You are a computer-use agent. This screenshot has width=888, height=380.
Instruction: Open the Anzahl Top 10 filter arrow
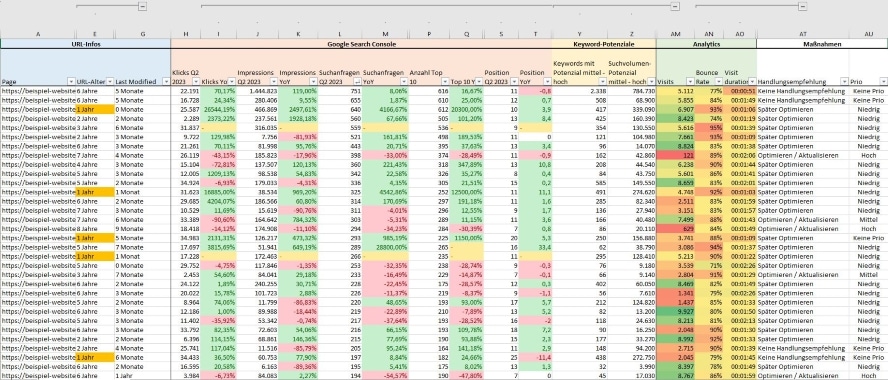click(x=445, y=81)
